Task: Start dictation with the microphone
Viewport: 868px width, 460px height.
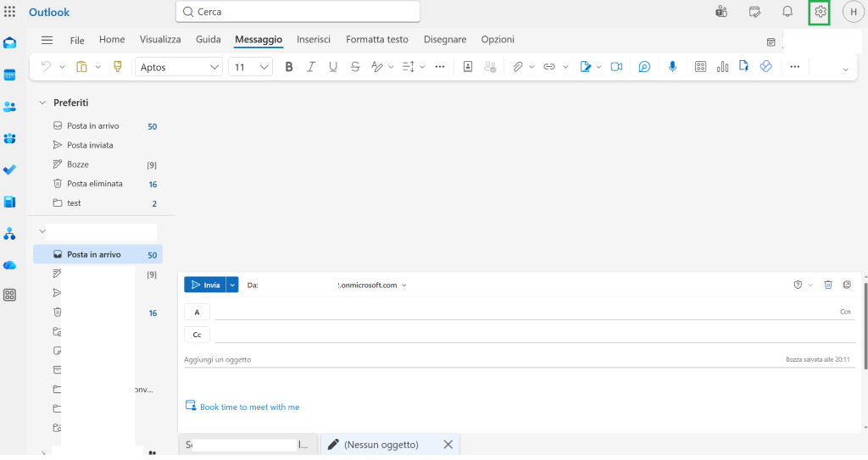Action: coord(672,67)
